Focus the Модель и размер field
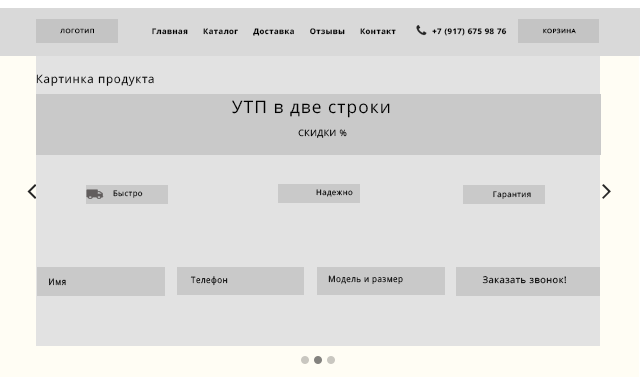 [x=381, y=281]
